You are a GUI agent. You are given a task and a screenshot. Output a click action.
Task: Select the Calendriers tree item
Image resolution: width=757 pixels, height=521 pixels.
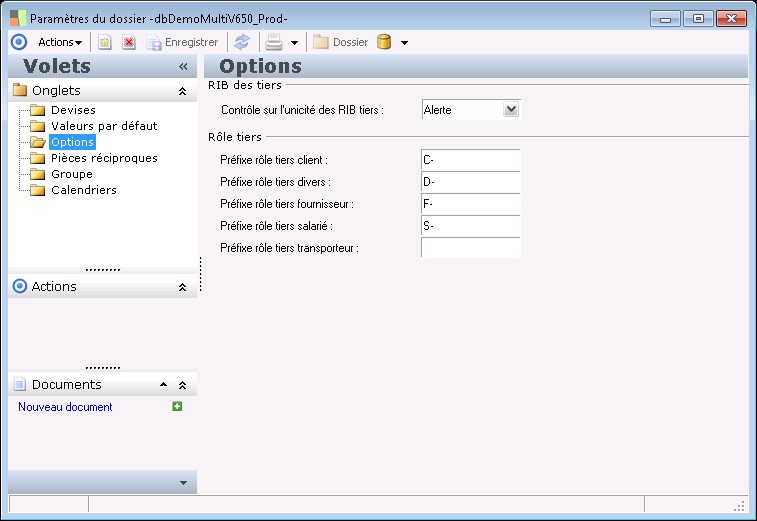(83, 190)
